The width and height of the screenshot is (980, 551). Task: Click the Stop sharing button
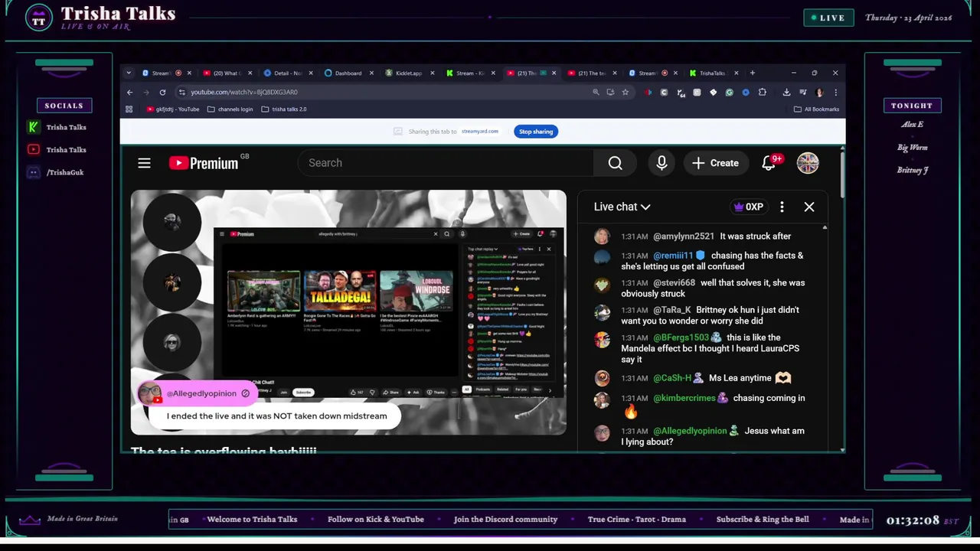536,132
